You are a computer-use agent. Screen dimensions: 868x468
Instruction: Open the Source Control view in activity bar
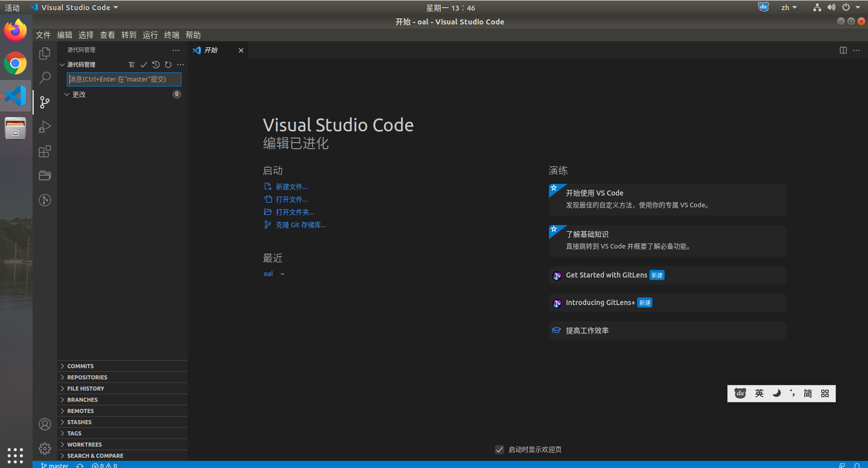click(x=45, y=102)
